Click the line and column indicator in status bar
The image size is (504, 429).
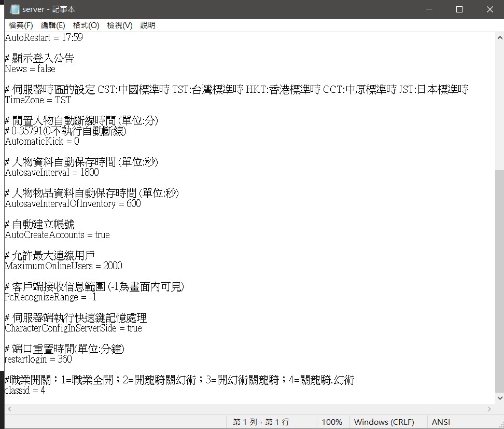[261, 422]
